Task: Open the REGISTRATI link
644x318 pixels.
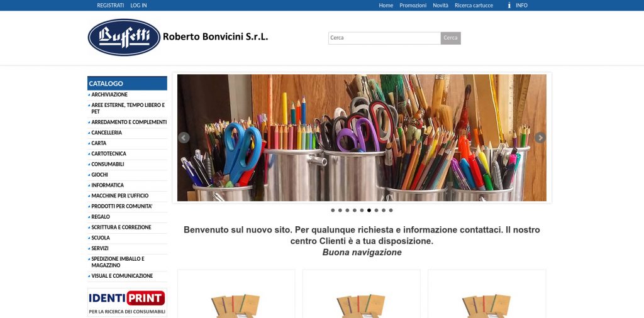Action: (111, 5)
